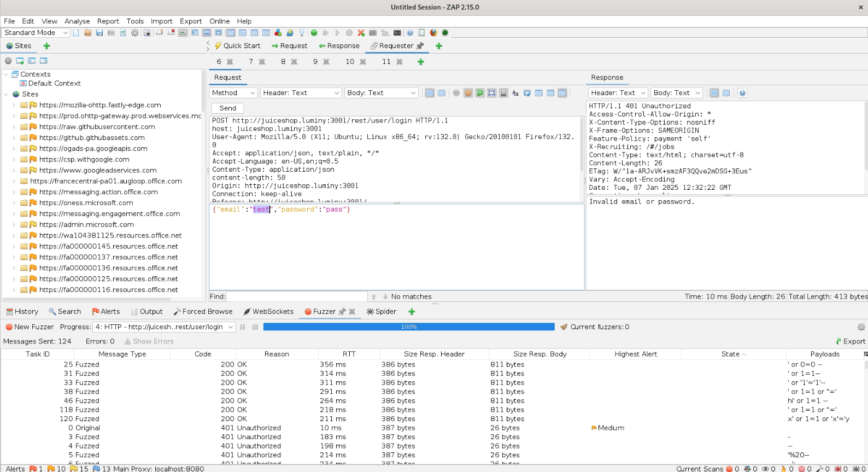Add a new Requester tab with green plus

(421, 62)
